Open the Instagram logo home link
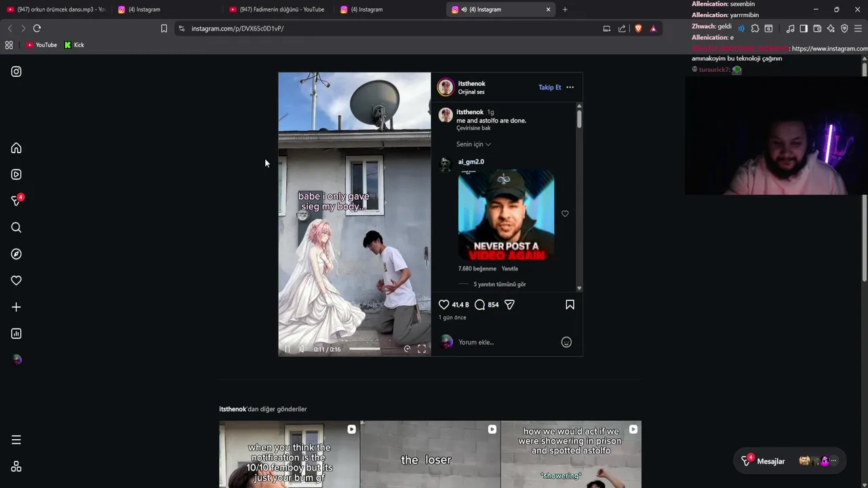The height and width of the screenshot is (488, 868). (16, 71)
